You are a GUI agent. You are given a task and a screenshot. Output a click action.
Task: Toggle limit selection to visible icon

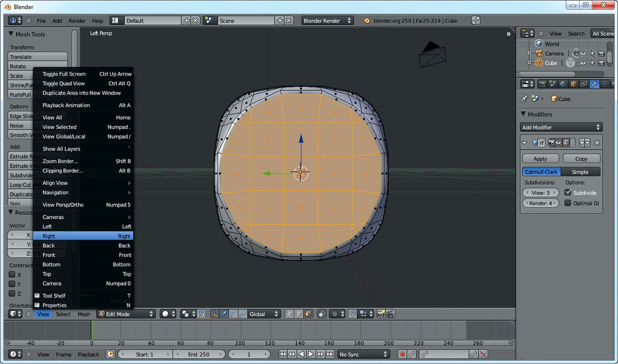(x=321, y=314)
